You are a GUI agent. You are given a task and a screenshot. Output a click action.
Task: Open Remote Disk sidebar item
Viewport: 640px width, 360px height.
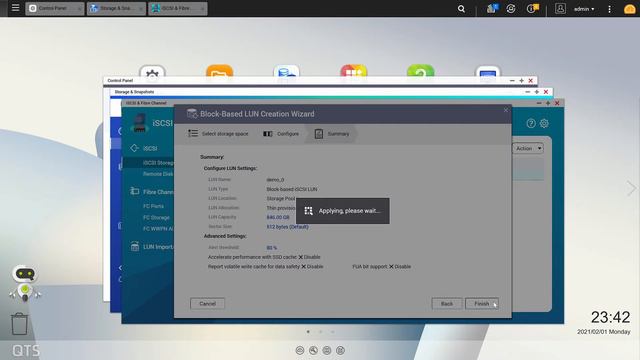pyautogui.click(x=158, y=174)
